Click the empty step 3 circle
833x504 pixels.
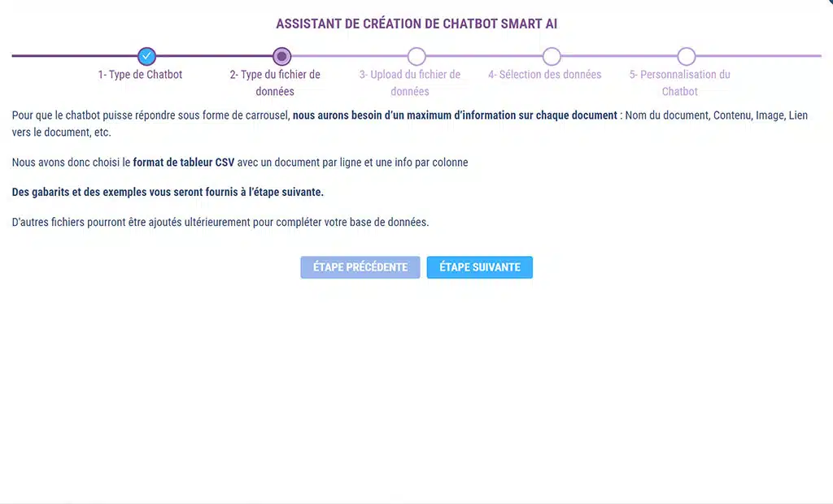click(x=416, y=56)
